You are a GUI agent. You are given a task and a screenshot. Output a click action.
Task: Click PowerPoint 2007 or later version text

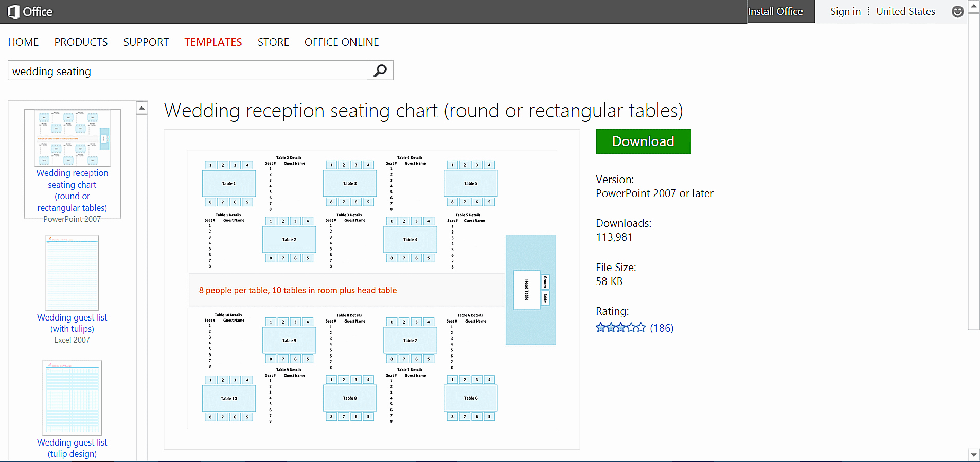point(654,193)
